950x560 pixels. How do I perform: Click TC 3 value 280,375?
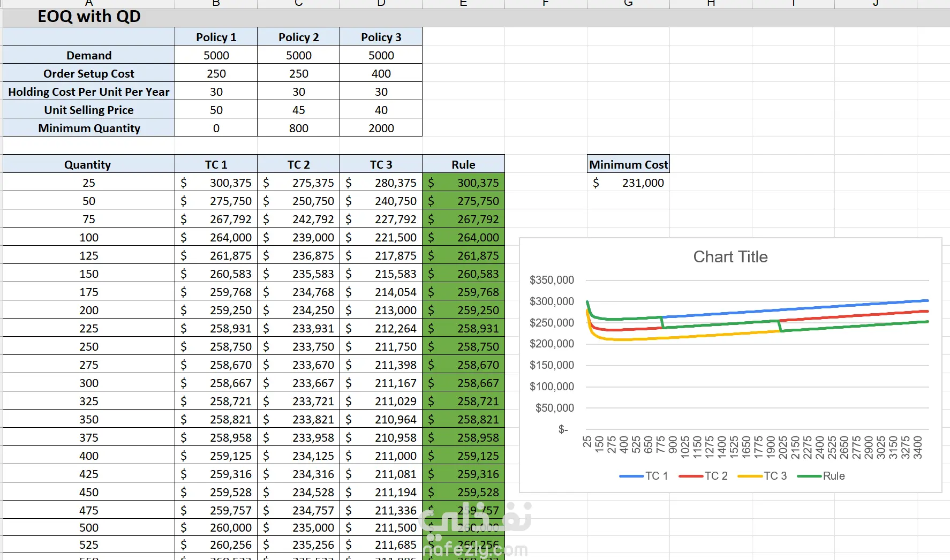381,183
